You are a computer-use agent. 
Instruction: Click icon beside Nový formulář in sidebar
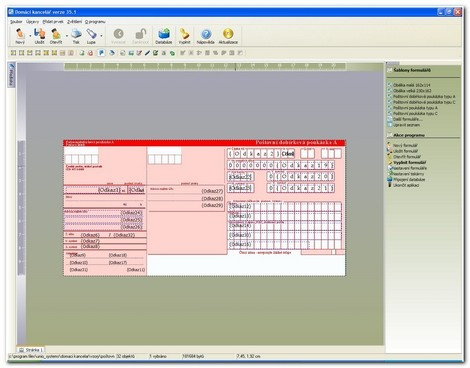(389, 145)
